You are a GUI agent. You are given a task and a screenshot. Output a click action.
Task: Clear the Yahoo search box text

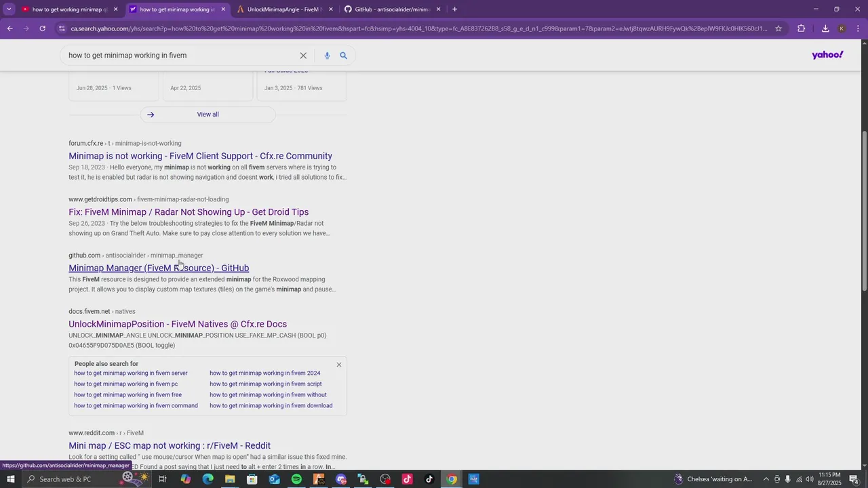click(x=303, y=56)
